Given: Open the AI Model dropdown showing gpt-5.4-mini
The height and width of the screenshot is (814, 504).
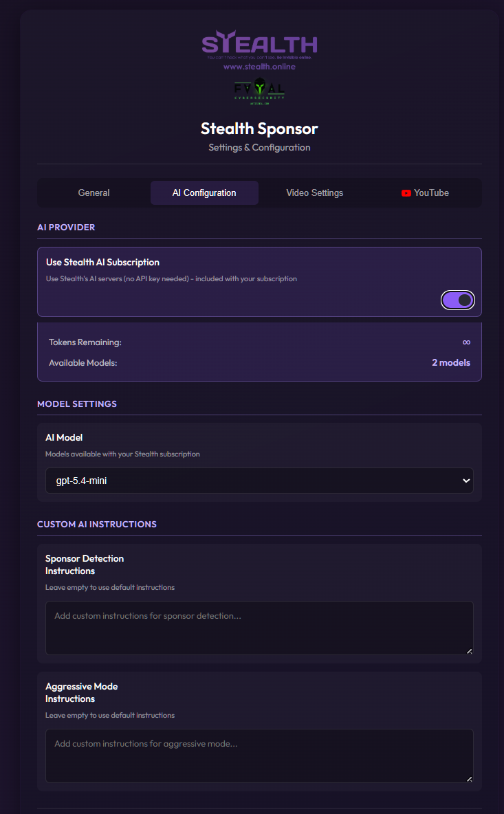Looking at the screenshot, I should 259,481.
